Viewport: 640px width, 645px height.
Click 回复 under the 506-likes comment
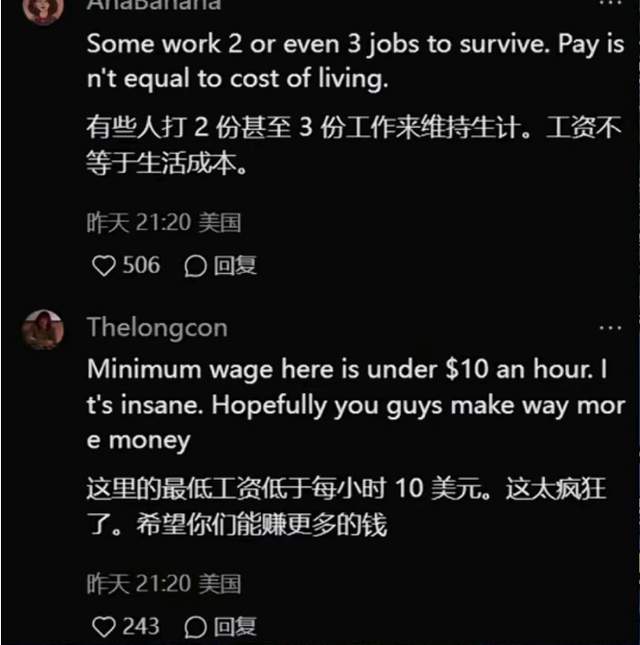[235, 265]
